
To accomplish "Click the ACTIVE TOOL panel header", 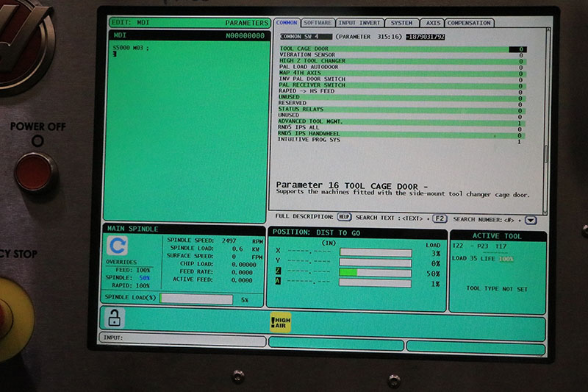I will pyautogui.click(x=497, y=236).
